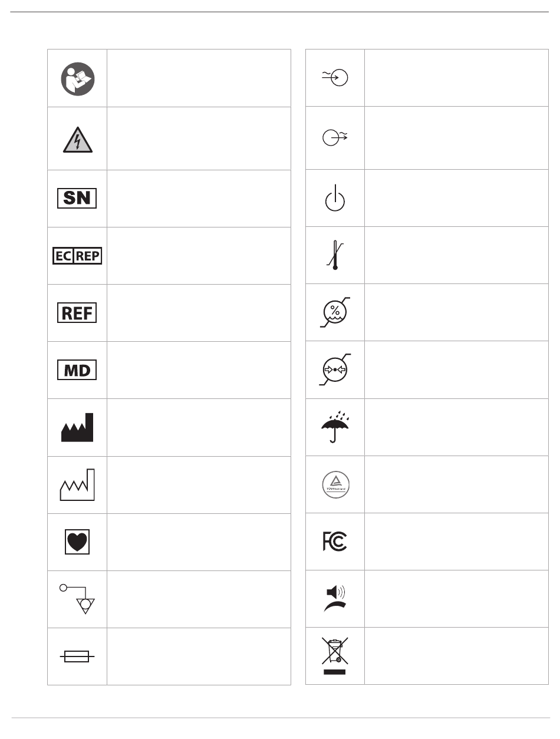Image resolution: width=560 pixels, height=739 pixels.
Task: Select the SN serial number symbol
Action: (77, 199)
